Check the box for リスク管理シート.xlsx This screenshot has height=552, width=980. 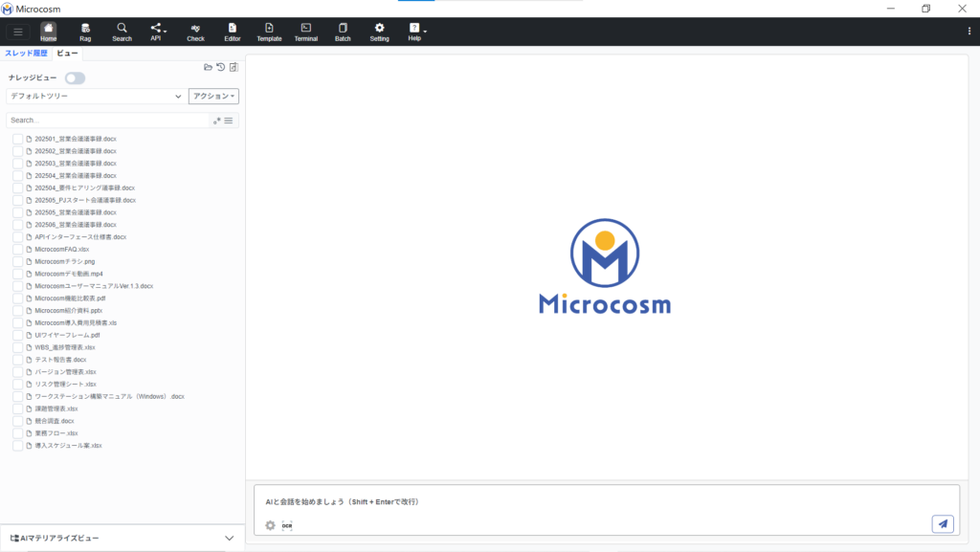pos(17,384)
